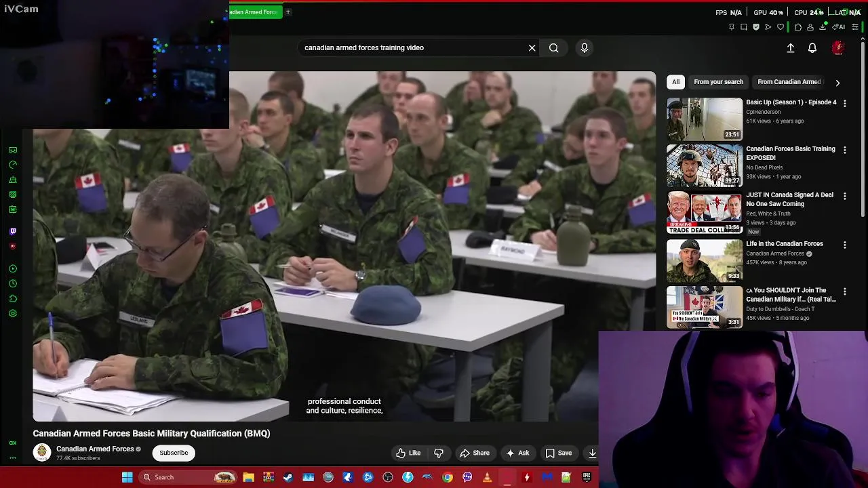The width and height of the screenshot is (868, 488).
Task: Open YouTube notifications bell
Action: [x=812, y=47]
